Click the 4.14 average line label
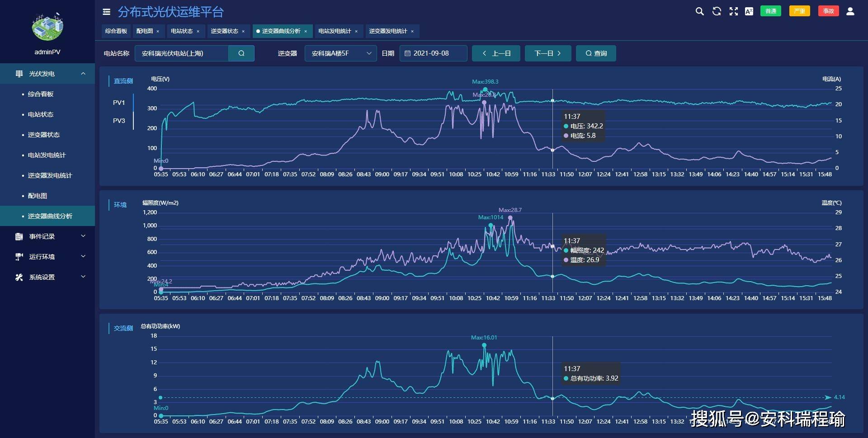868x438 pixels. click(x=840, y=397)
